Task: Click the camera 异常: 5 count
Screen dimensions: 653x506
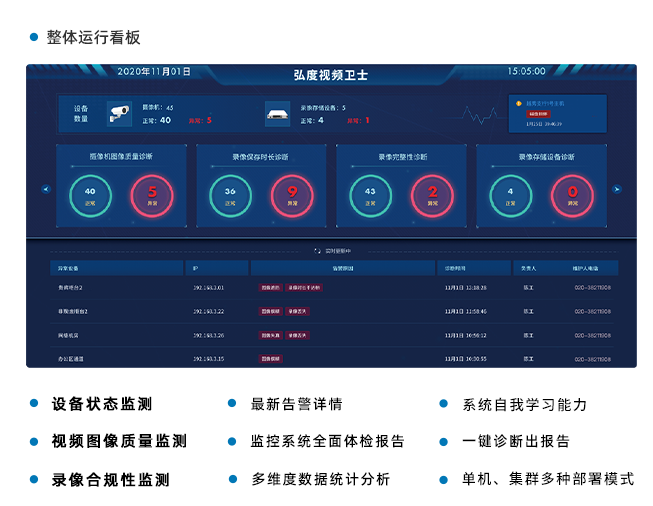Action: point(200,120)
